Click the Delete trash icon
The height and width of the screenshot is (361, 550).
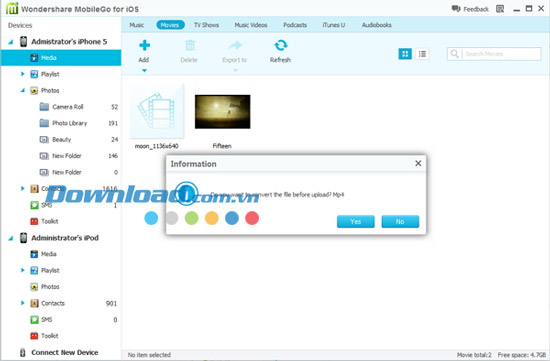[190, 46]
